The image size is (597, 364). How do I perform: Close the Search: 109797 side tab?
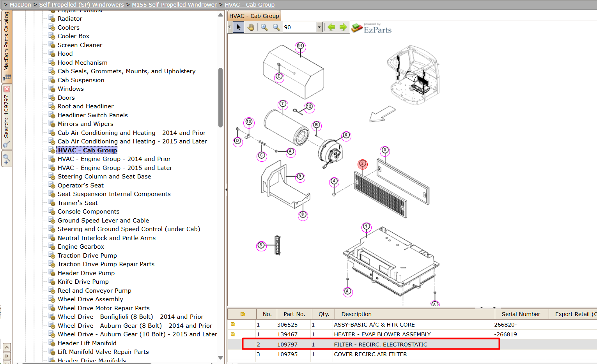click(x=7, y=89)
